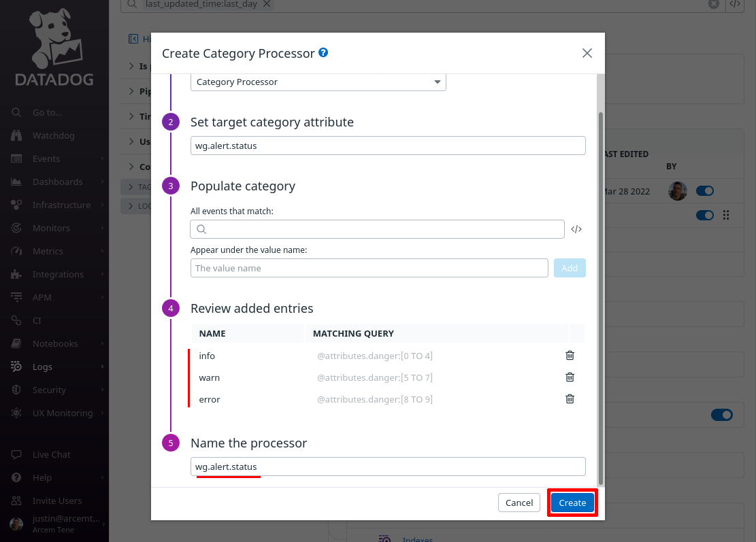Viewport: 756px width, 542px height.
Task: Open Monitors in the left navigation
Action: coord(51,228)
